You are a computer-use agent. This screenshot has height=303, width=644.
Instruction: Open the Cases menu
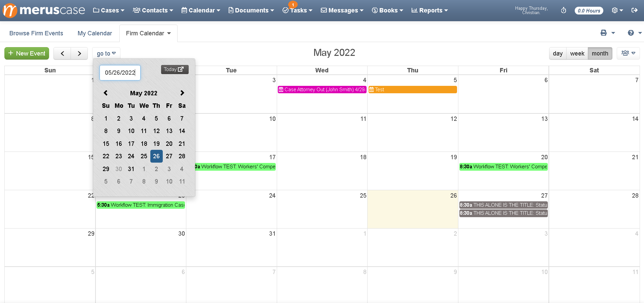point(109,10)
